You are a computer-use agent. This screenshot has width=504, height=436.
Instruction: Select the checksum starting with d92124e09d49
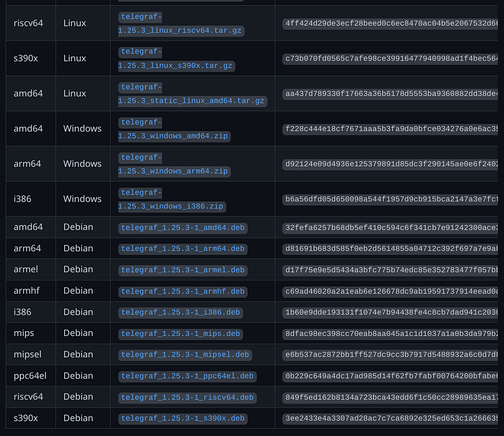(390, 164)
